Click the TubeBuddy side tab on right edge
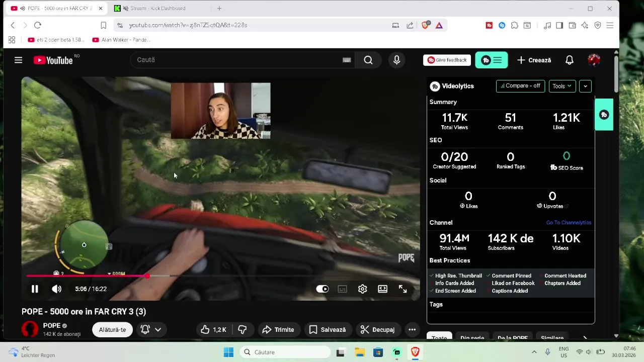The height and width of the screenshot is (362, 644). pos(604,115)
